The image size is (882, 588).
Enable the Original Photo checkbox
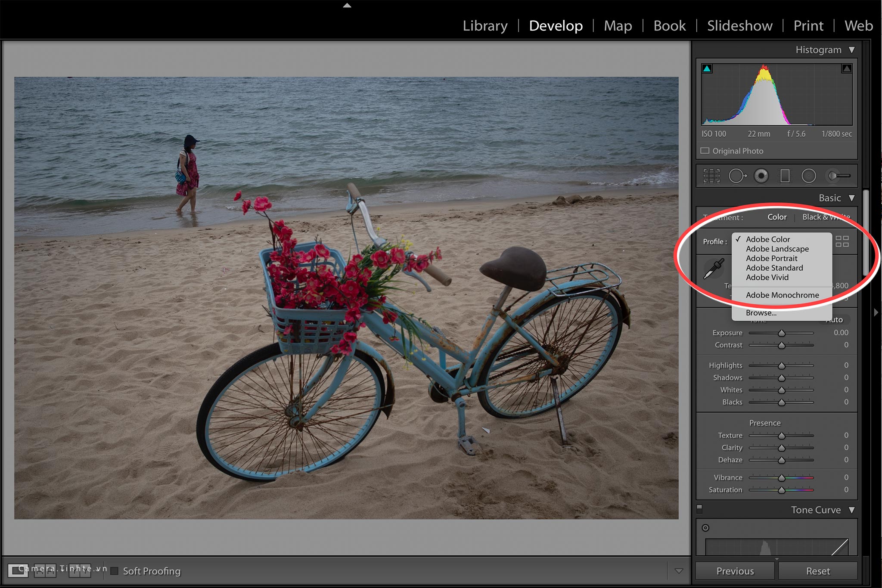(705, 151)
